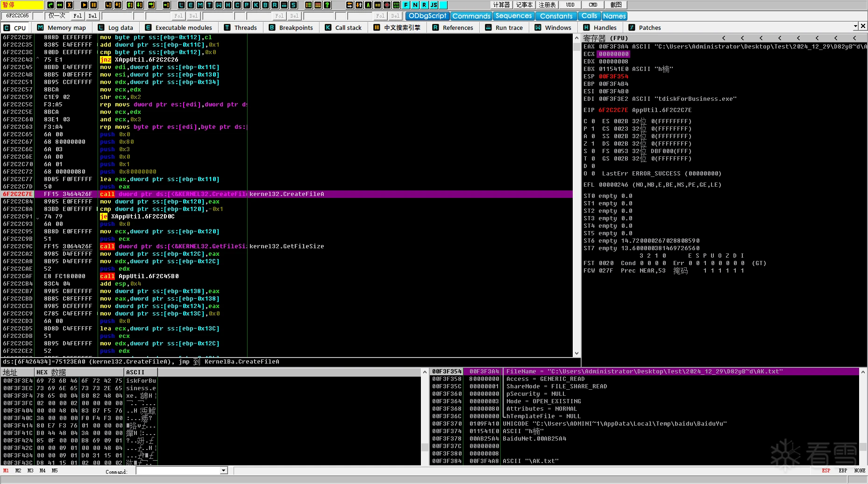Select memory bookmark M1

(6, 470)
